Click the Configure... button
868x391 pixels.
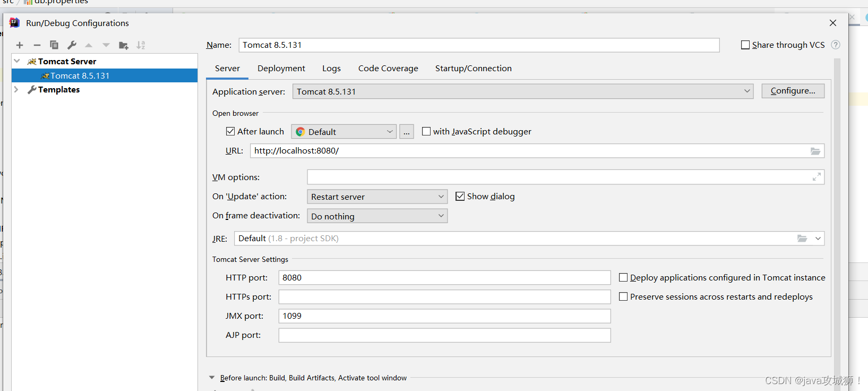pyautogui.click(x=793, y=91)
